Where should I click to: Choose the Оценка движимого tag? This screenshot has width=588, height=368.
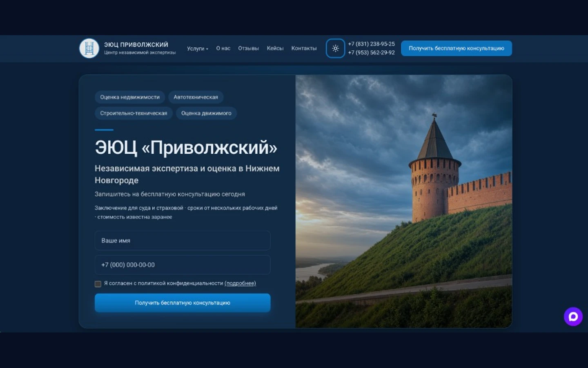pos(206,113)
